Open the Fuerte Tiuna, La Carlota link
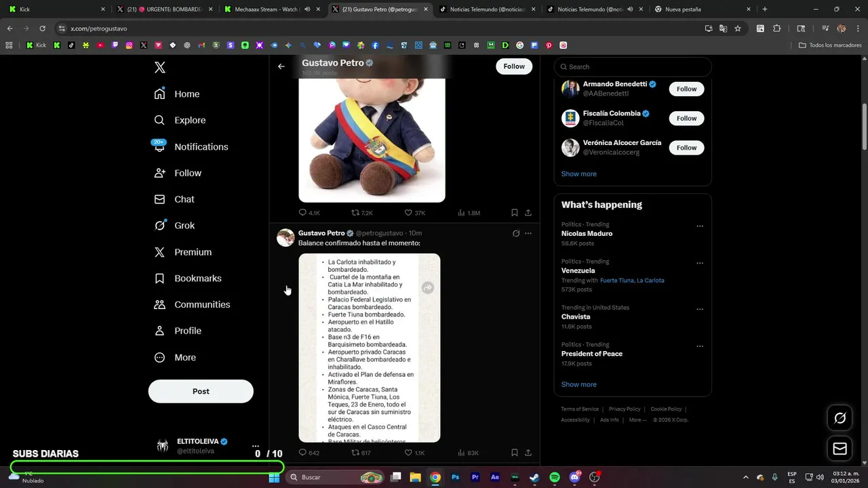This screenshot has width=868, height=488. (632, 280)
